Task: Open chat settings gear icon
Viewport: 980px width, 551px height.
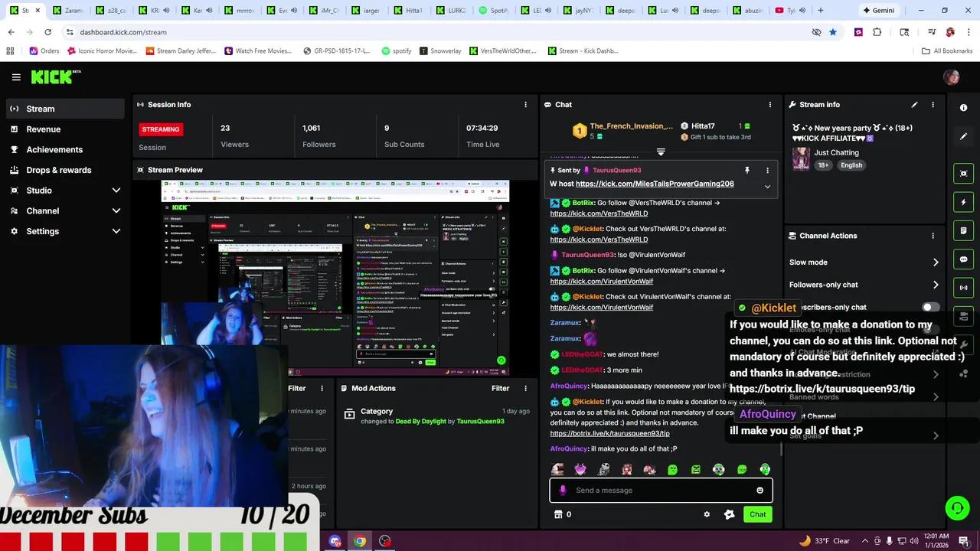Action: 707,514
